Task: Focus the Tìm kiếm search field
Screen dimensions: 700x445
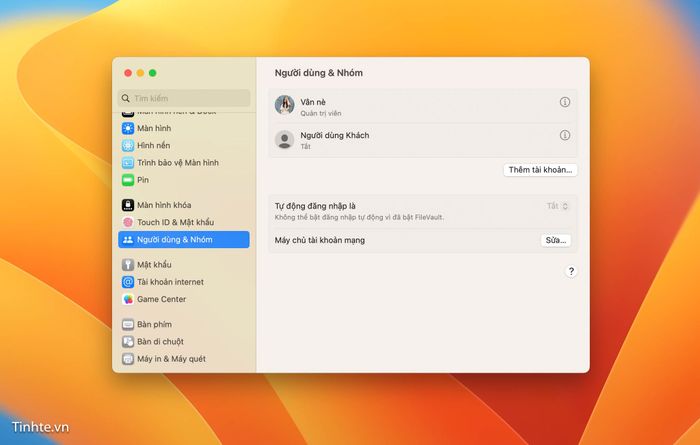Action: (184, 98)
